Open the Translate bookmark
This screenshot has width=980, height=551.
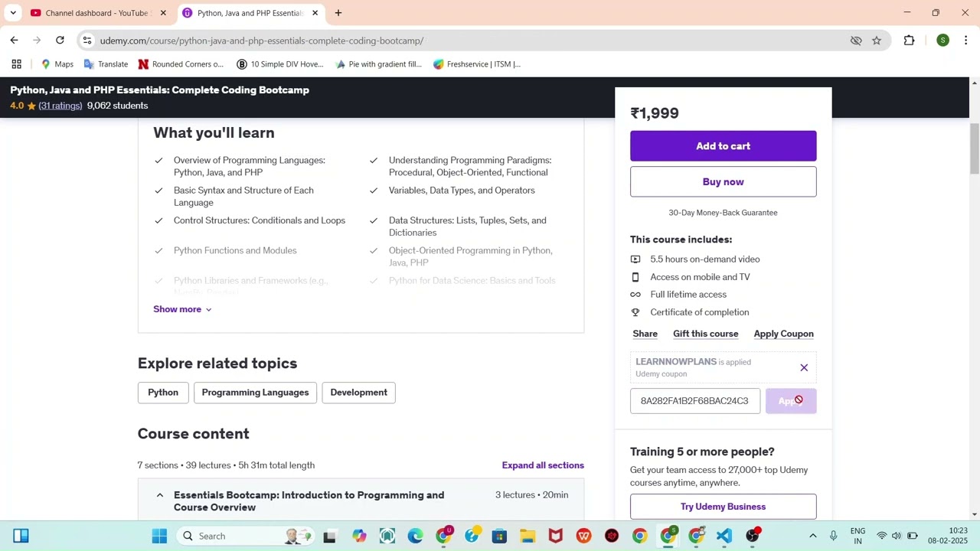106,64
